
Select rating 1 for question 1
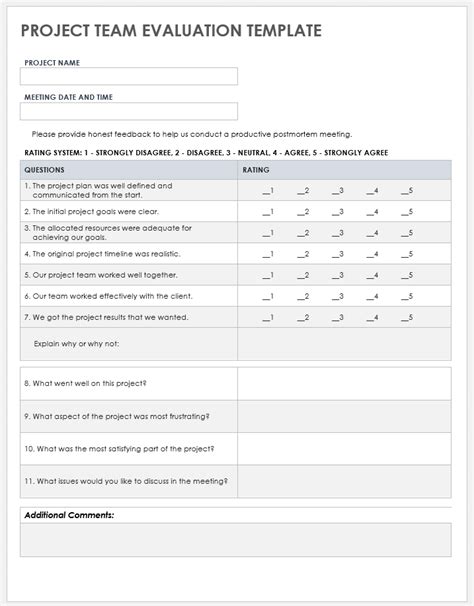268,191
